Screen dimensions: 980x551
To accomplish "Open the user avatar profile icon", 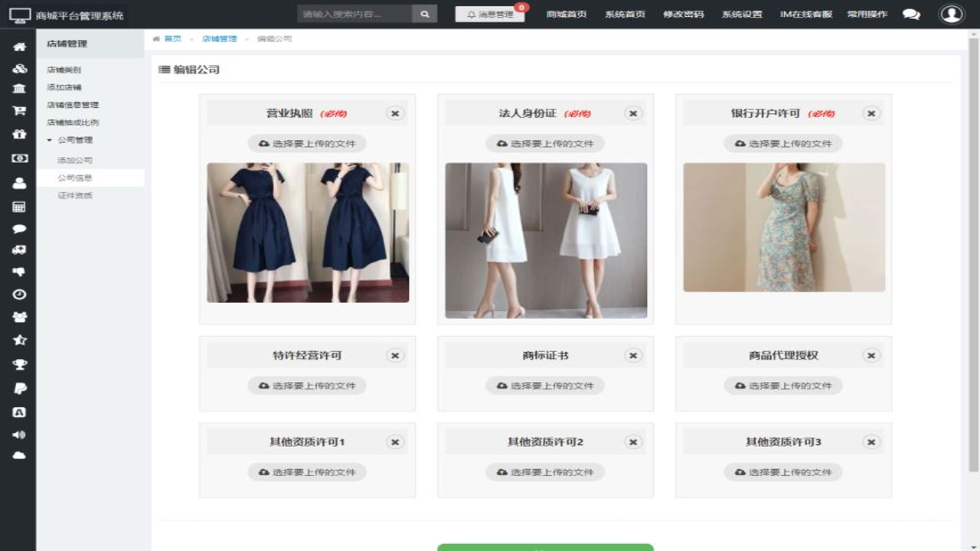I will (x=952, y=14).
